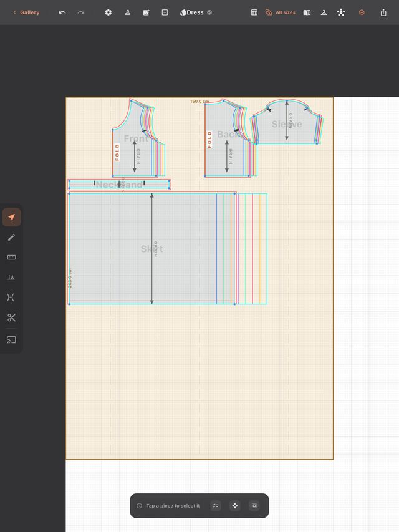This screenshot has width=399, height=532.
Task: Tap the share export icon
Action: pyautogui.click(x=383, y=12)
